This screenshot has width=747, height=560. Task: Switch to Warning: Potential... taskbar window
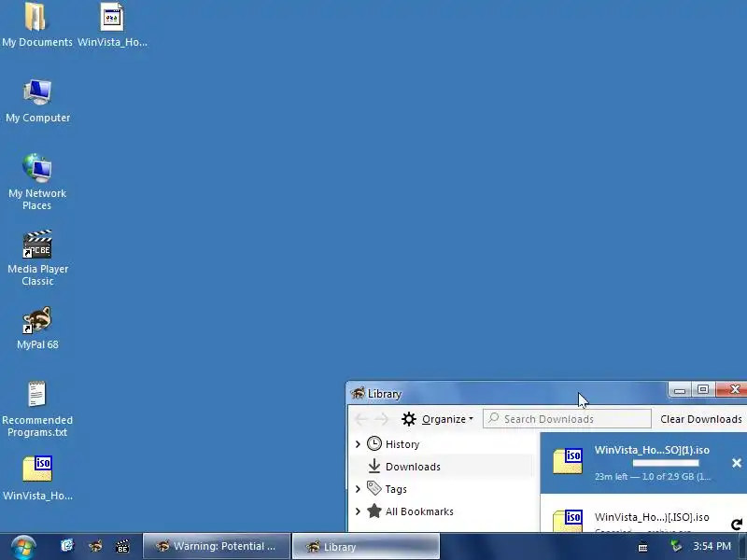pos(217,546)
